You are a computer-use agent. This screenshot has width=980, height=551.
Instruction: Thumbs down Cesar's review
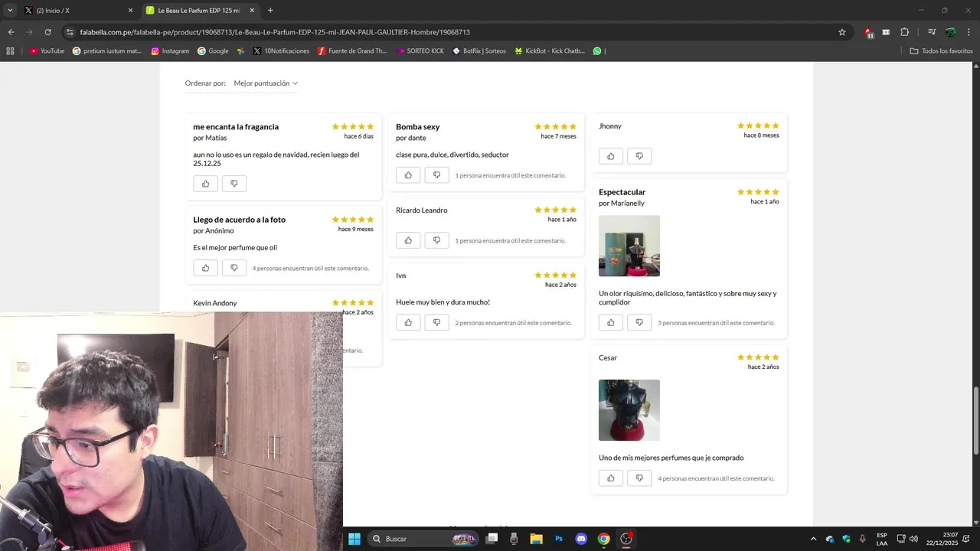click(639, 478)
